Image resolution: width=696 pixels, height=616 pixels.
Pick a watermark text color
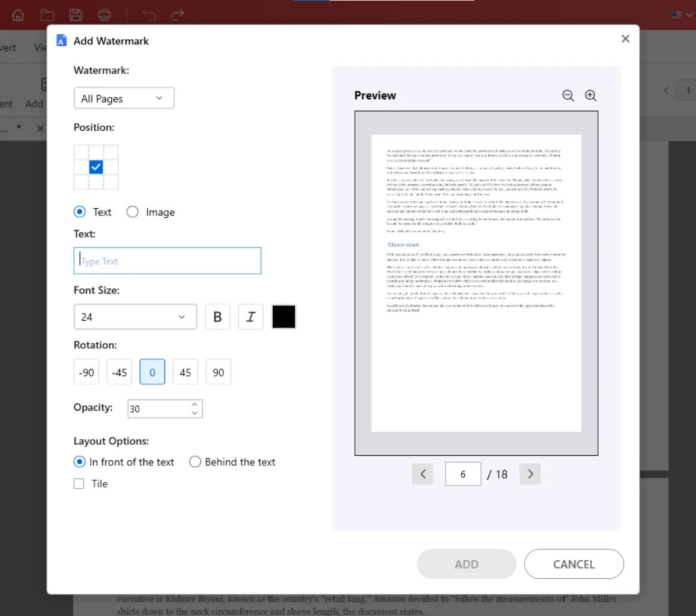(x=283, y=316)
